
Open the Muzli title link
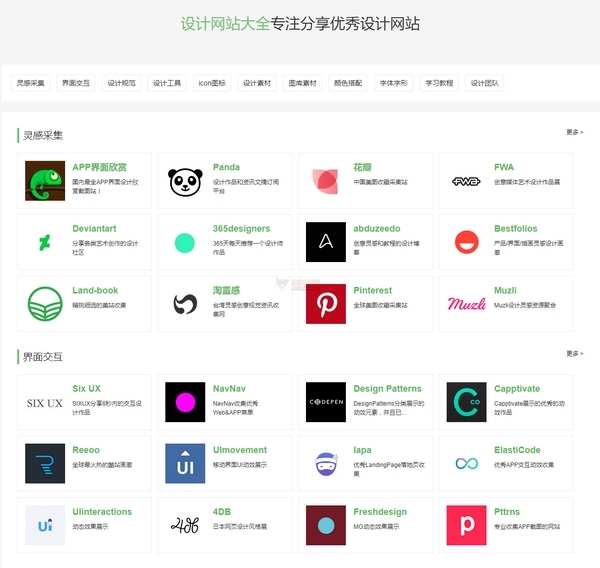coord(505,291)
